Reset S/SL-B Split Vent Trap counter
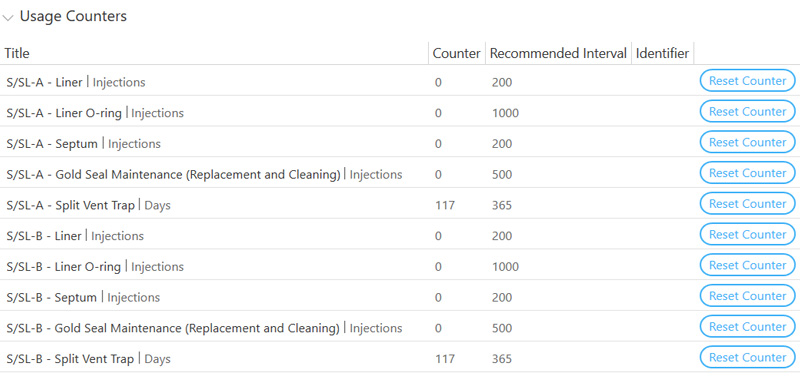 click(x=747, y=357)
